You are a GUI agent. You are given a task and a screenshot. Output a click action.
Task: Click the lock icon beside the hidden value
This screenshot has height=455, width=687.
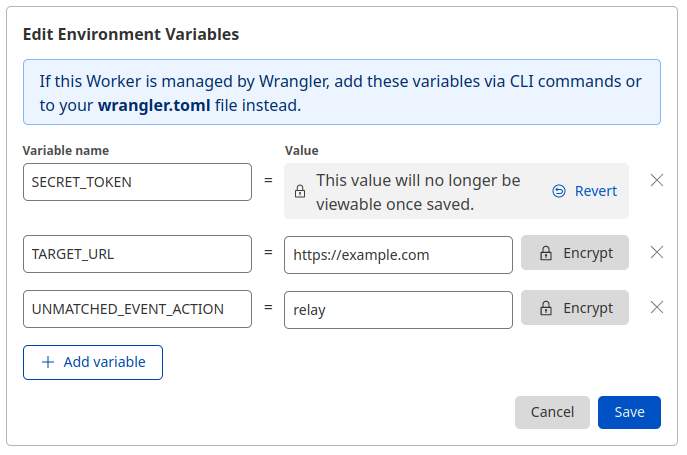point(300,191)
